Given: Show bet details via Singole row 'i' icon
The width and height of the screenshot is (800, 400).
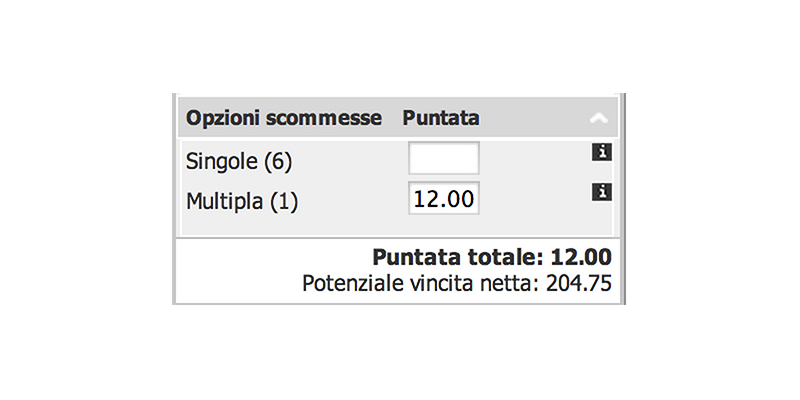Looking at the screenshot, I should point(602,153).
